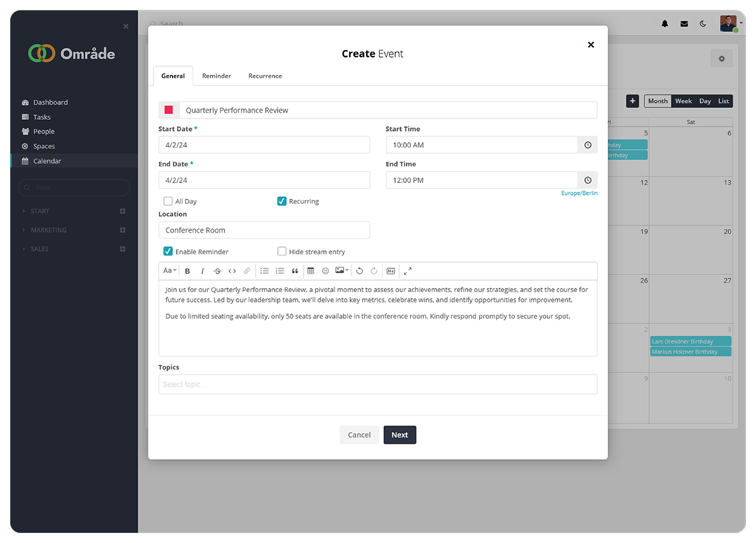Screen dimensions: 756x543
Task: Open the Aa text style dropdown
Action: [x=170, y=271]
